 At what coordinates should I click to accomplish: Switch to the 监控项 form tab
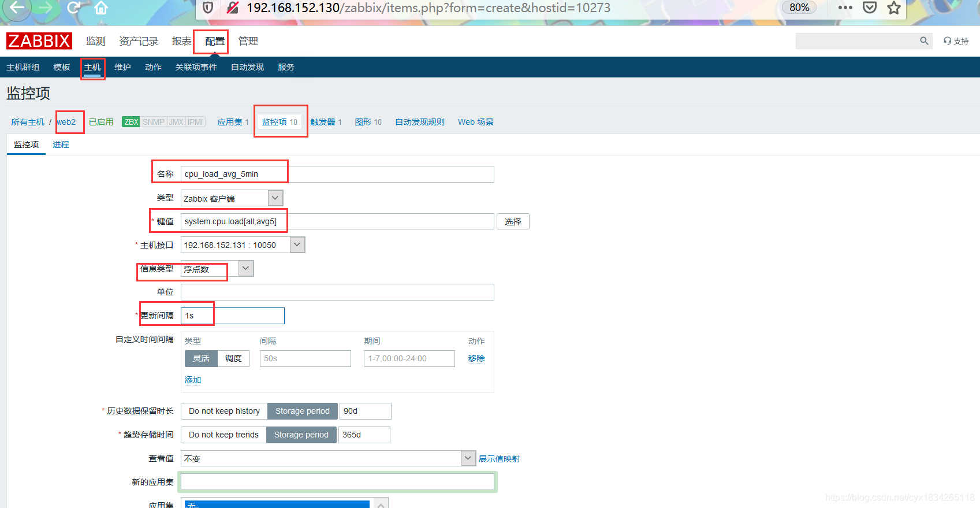pos(27,144)
